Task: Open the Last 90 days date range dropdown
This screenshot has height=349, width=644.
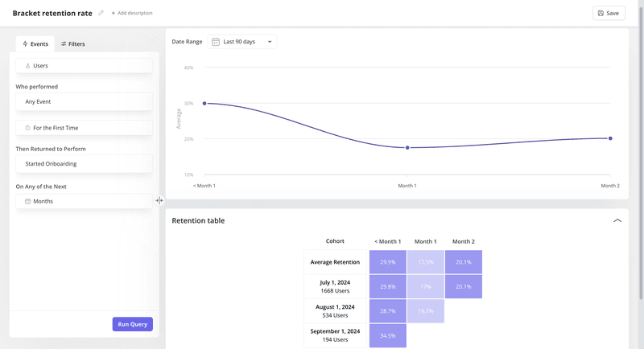Action: click(242, 42)
